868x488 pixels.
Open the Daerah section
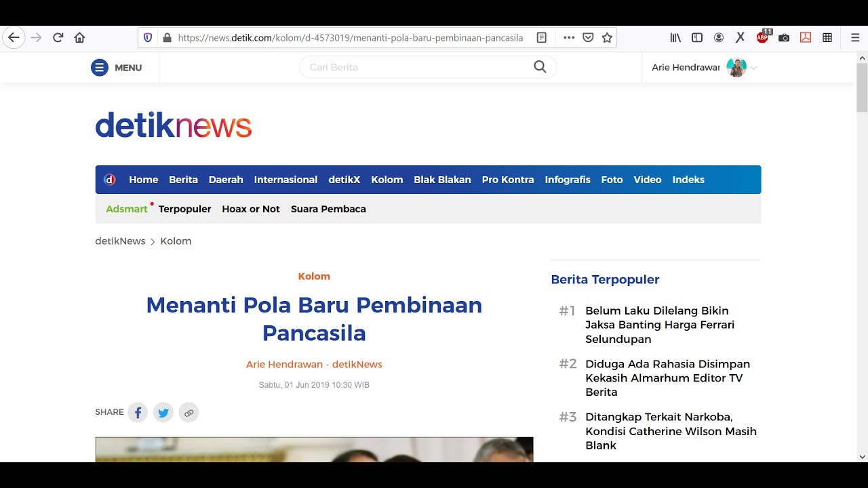click(226, 180)
